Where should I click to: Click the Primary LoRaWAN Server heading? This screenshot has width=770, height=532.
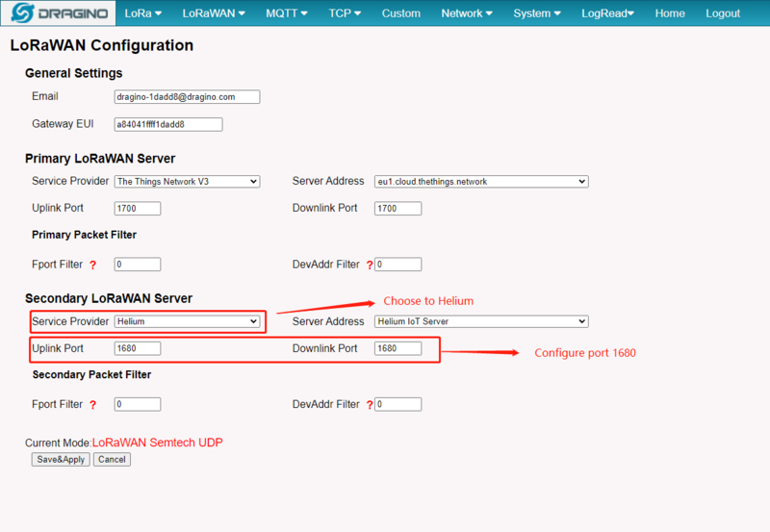[100, 159]
